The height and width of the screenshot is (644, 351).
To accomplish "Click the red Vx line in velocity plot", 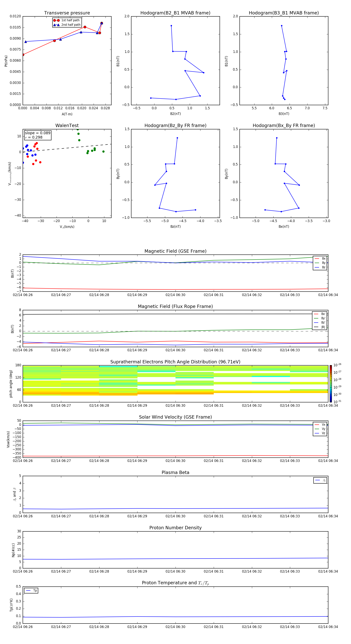I will tap(175, 456).
